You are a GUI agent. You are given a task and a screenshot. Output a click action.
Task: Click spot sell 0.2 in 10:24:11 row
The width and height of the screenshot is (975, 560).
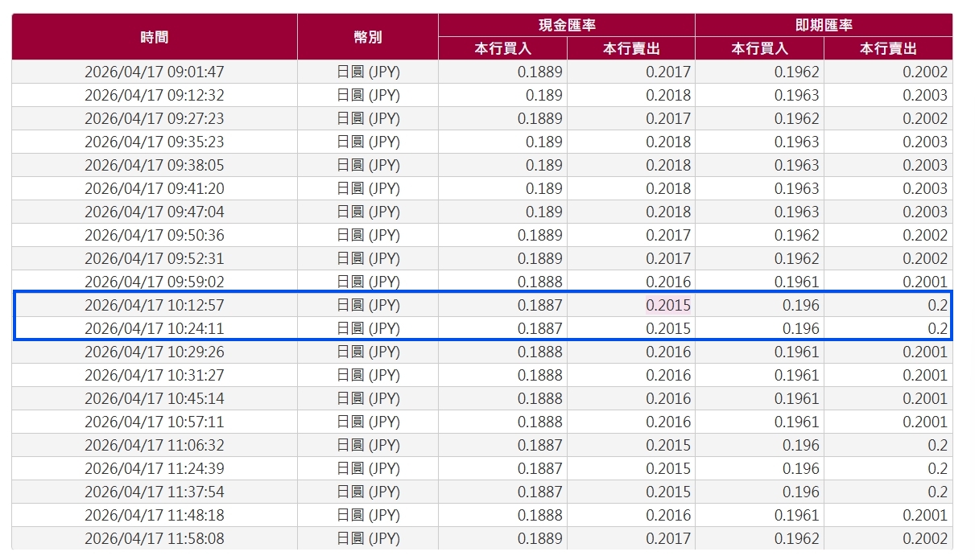(x=938, y=328)
